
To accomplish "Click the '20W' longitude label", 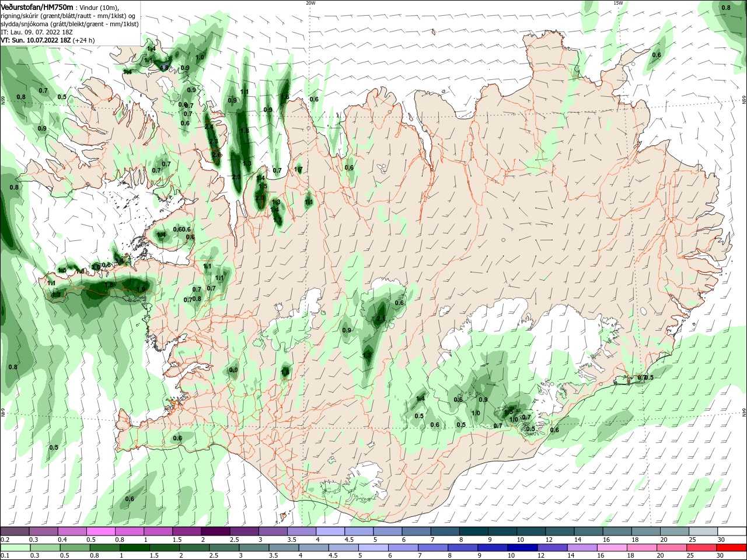I will click(310, 3).
